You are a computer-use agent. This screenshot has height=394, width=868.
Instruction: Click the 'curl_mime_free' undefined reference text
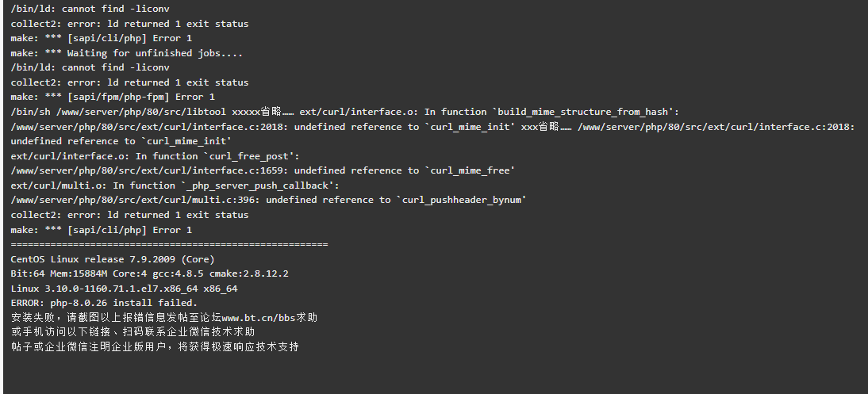[x=470, y=170]
